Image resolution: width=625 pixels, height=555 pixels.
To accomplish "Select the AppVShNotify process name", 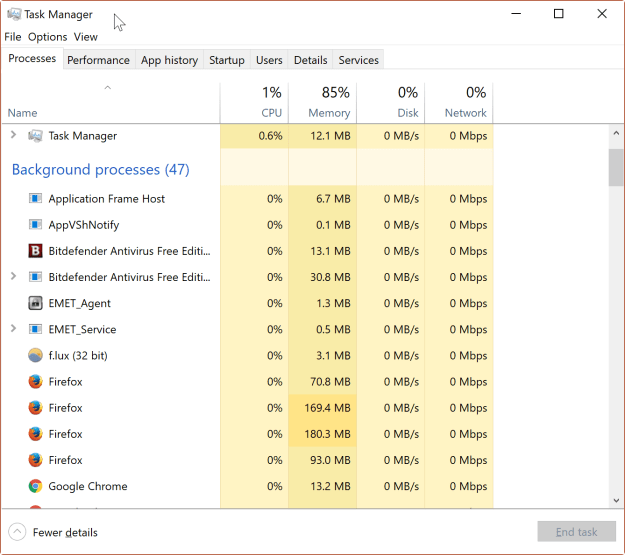I will [84, 225].
